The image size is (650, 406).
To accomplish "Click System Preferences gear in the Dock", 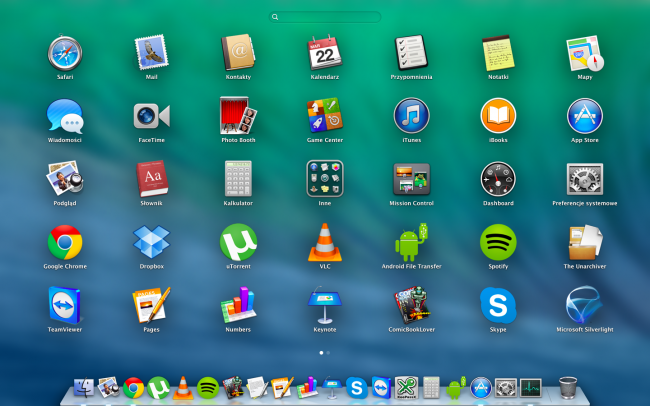I will (x=506, y=388).
